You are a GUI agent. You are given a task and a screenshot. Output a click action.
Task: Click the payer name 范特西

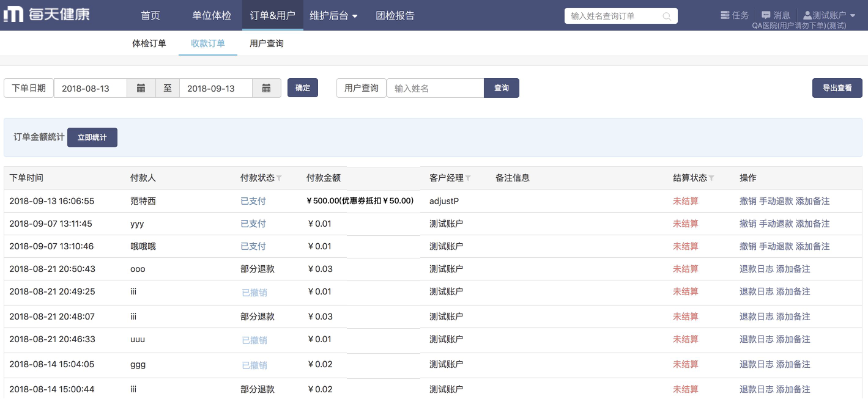coord(143,201)
